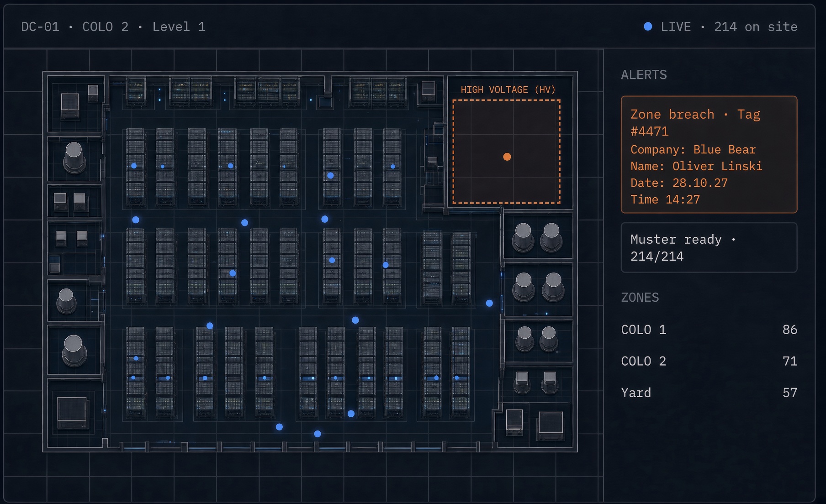
Task: Click the orange breach marker in HV zone
Action: [x=507, y=157]
